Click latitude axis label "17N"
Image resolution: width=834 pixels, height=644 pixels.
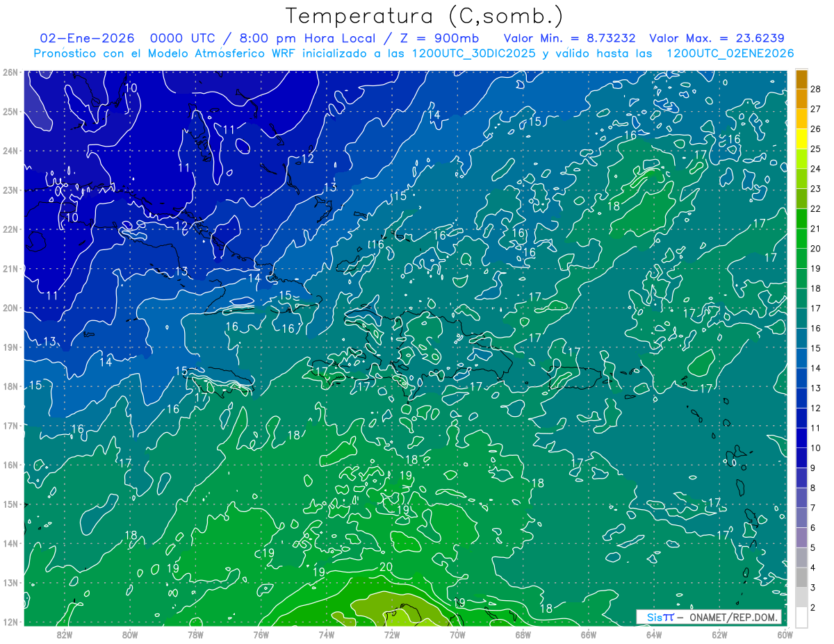(10, 425)
